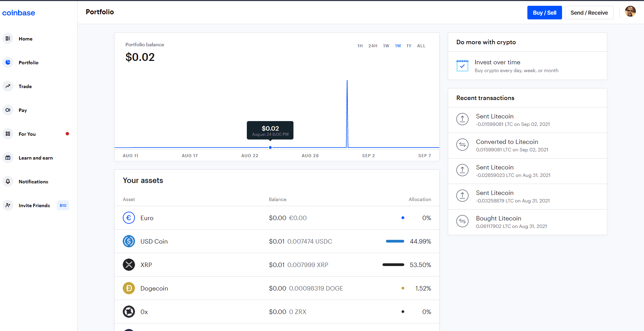Click the 0x asset icon
Viewport: 644px width, 331px height.
click(129, 312)
